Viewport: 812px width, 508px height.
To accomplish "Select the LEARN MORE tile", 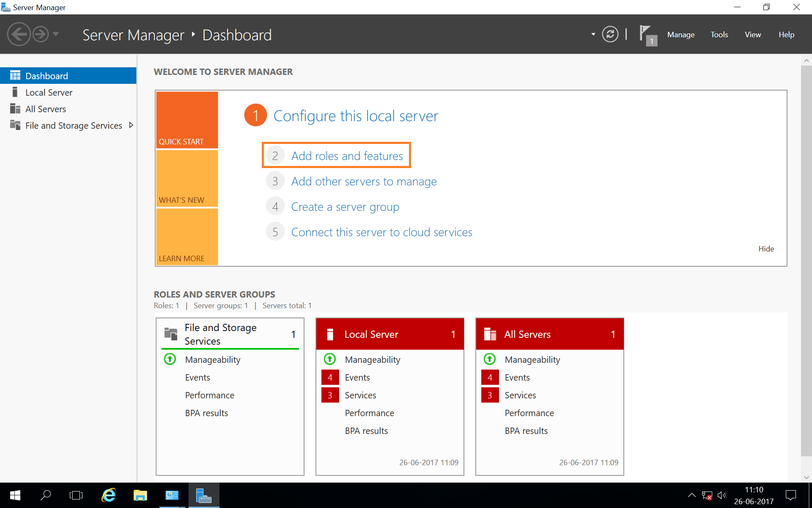I will [187, 237].
